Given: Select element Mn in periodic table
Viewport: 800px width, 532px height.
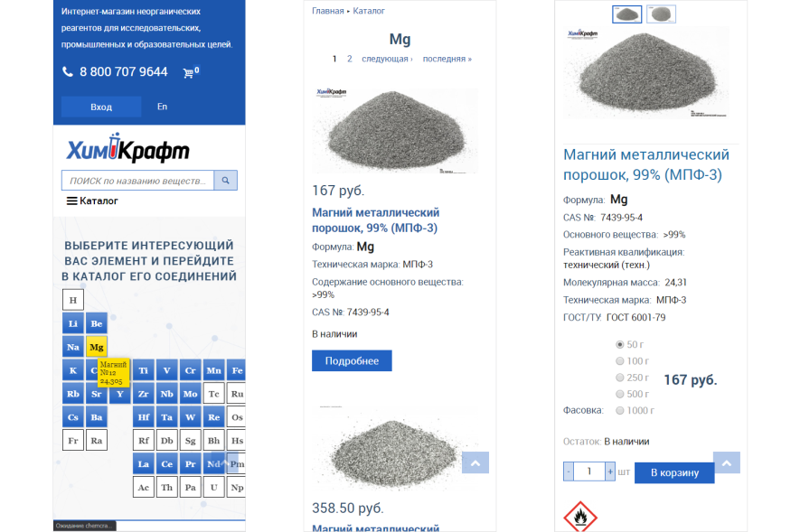Looking at the screenshot, I should [213, 370].
